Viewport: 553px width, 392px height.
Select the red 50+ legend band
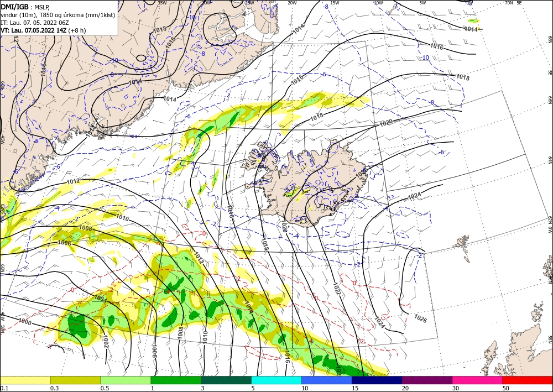click(x=528, y=380)
